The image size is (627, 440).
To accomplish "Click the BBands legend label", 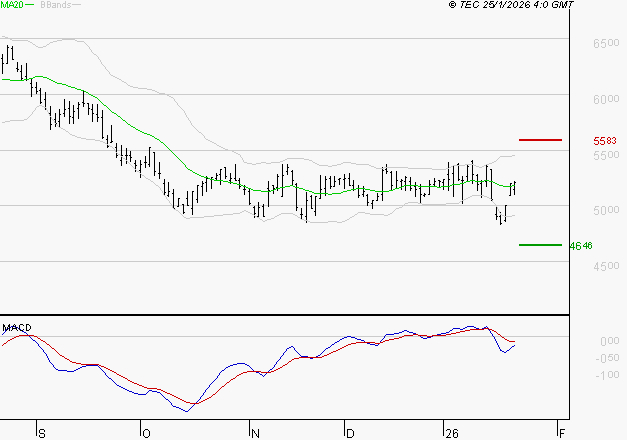I will click(54, 6).
